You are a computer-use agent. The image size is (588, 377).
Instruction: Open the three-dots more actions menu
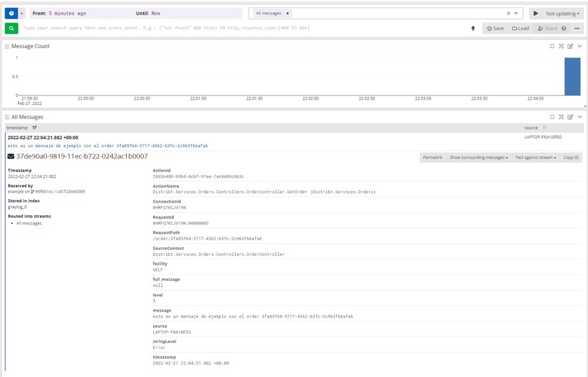pyautogui.click(x=577, y=28)
